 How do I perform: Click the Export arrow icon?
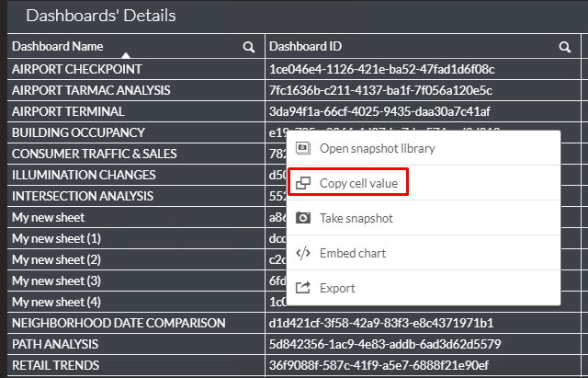point(303,288)
